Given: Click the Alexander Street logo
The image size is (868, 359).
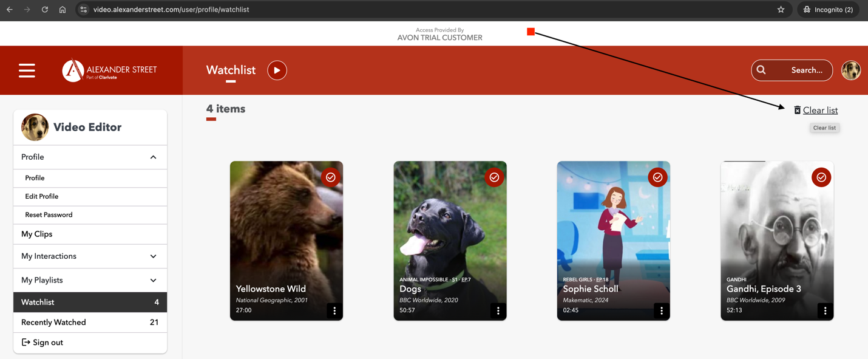Looking at the screenshot, I should pos(110,70).
